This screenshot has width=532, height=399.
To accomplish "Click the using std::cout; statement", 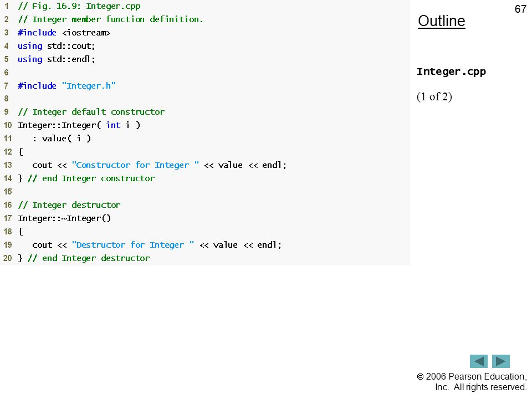I will click(57, 46).
